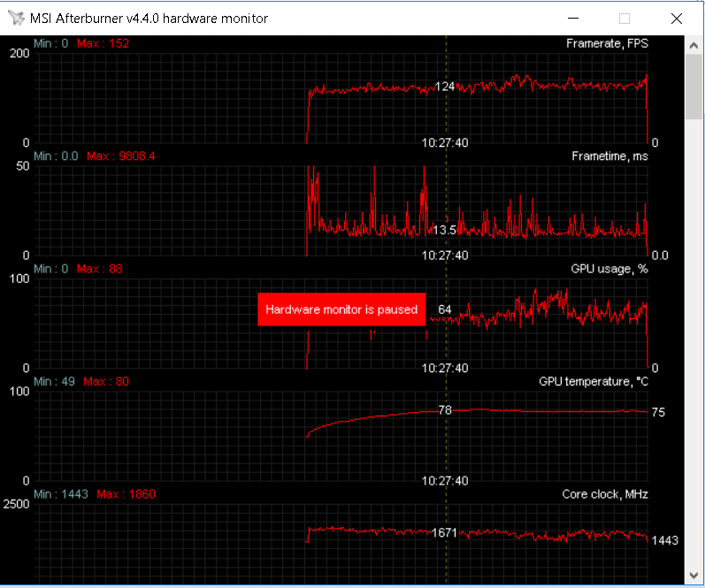The width and height of the screenshot is (705, 588).
Task: Click the MSI Afterburner app icon in title bar
Action: (x=16, y=18)
